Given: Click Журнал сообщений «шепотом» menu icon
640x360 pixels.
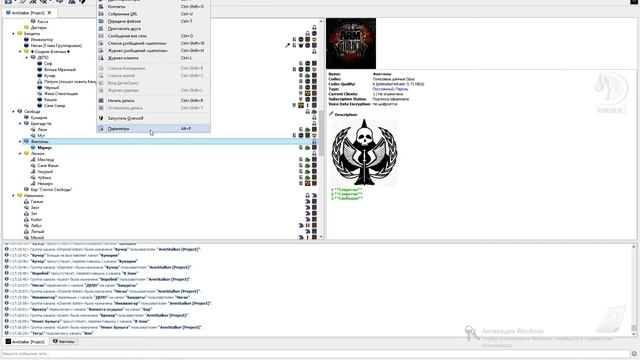Looking at the screenshot, I should click(101, 51).
